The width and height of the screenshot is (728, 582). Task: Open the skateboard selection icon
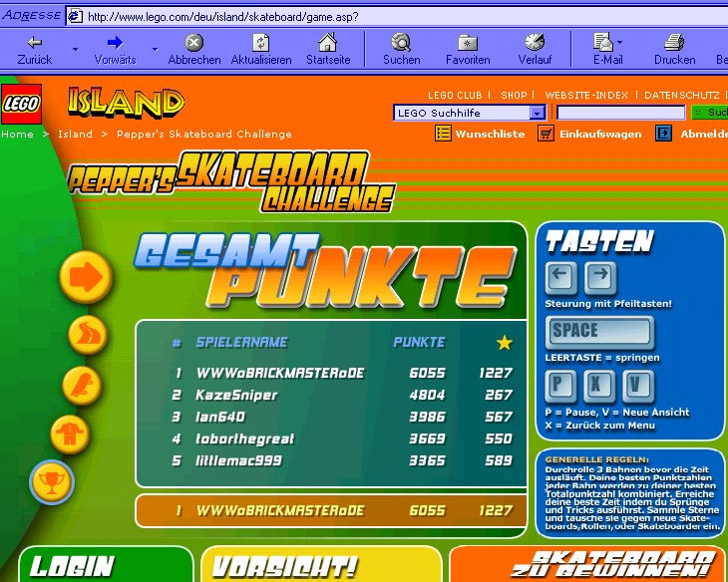coord(82,386)
